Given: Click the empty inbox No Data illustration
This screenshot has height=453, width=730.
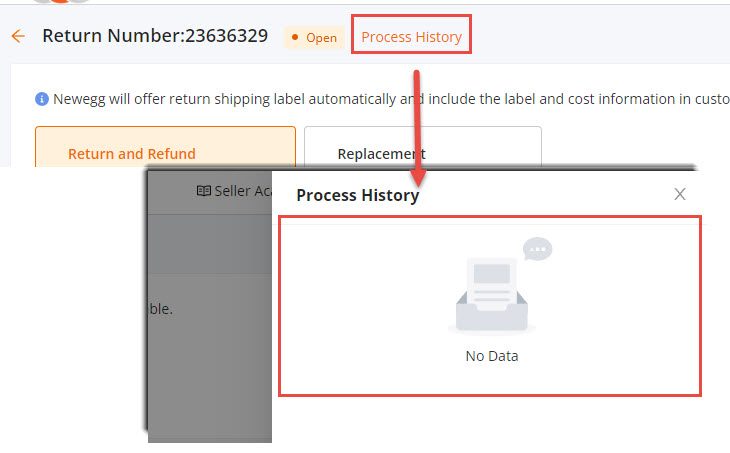Looking at the screenshot, I should pyautogui.click(x=492, y=293).
